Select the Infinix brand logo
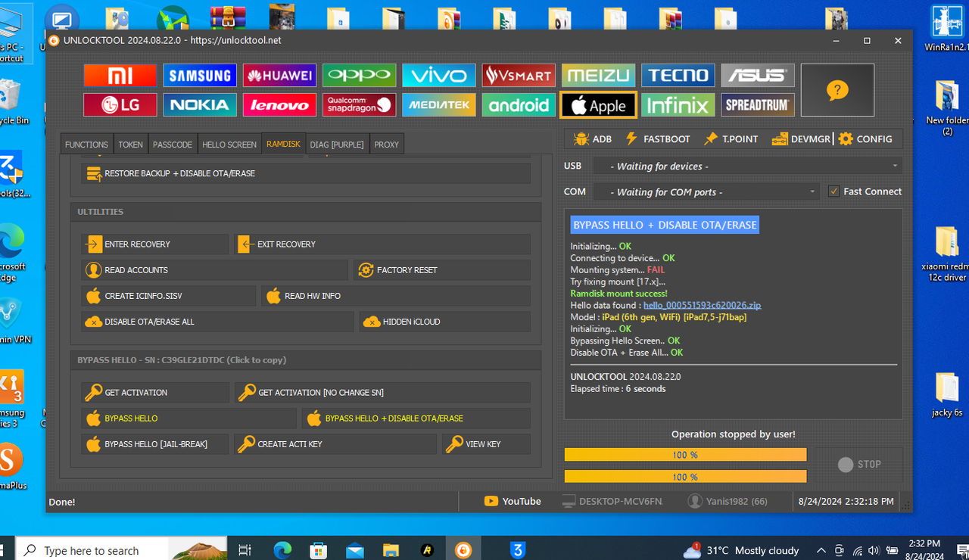 coord(678,105)
